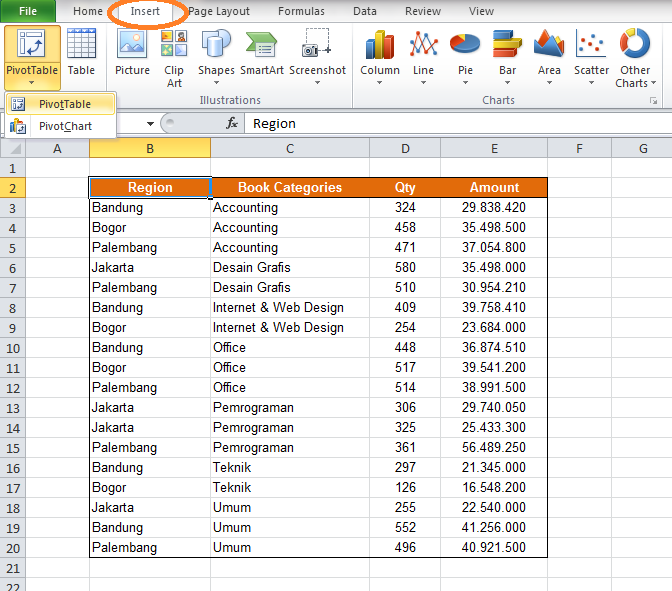Select the Region header cell
The image size is (672, 591).
coord(150,187)
